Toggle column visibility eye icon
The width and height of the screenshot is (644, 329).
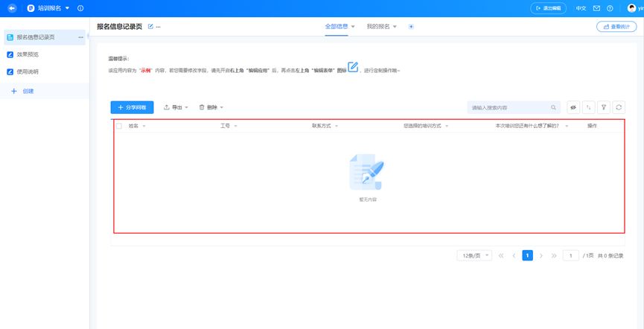(573, 107)
